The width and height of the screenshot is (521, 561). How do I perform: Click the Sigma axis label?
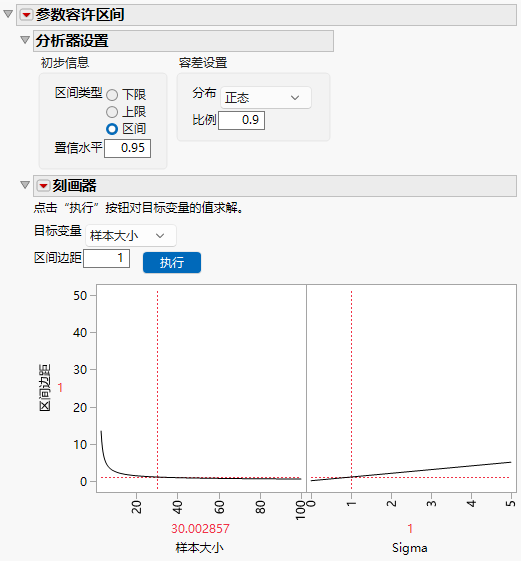410,548
